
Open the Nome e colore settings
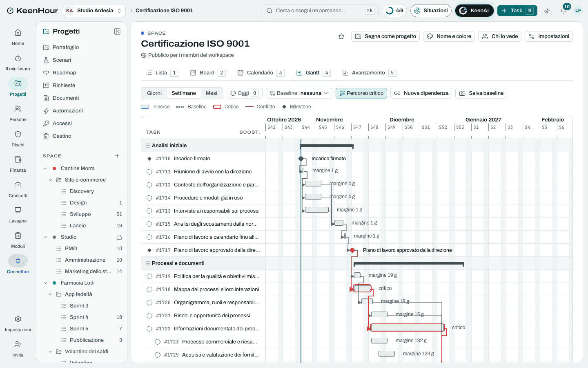pyautogui.click(x=449, y=36)
